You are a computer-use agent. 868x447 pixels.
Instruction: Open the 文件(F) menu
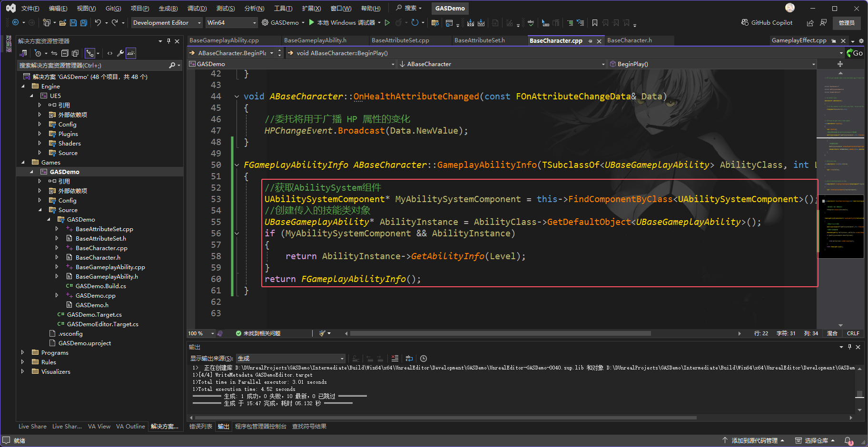(30, 8)
